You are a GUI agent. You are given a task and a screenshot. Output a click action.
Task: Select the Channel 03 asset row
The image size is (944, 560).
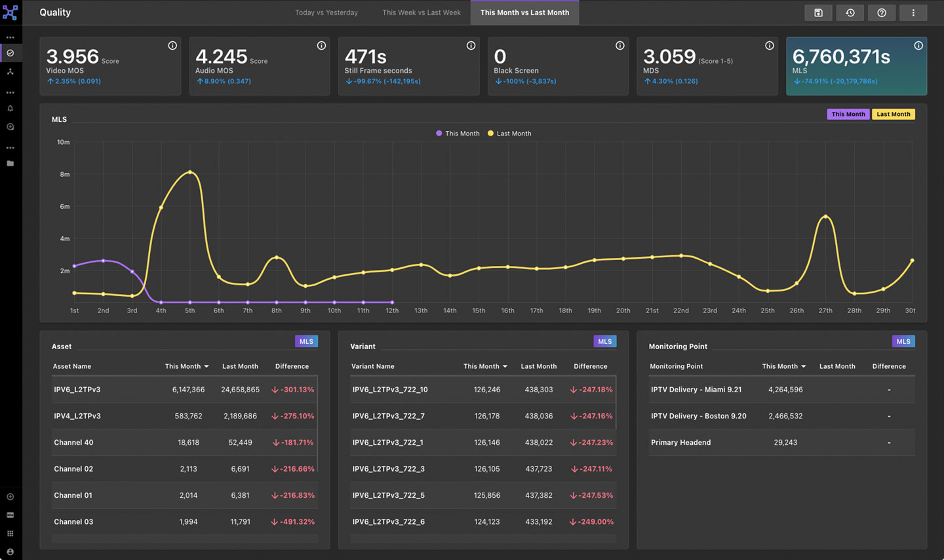click(184, 522)
